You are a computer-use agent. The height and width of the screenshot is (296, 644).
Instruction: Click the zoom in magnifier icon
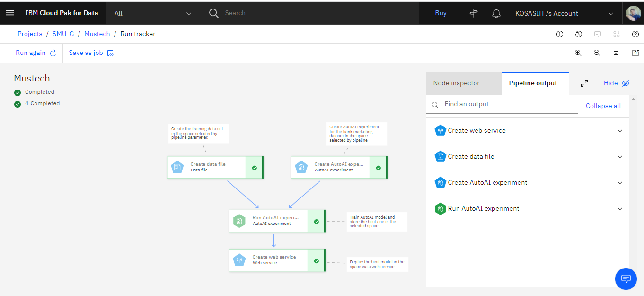[x=578, y=53]
